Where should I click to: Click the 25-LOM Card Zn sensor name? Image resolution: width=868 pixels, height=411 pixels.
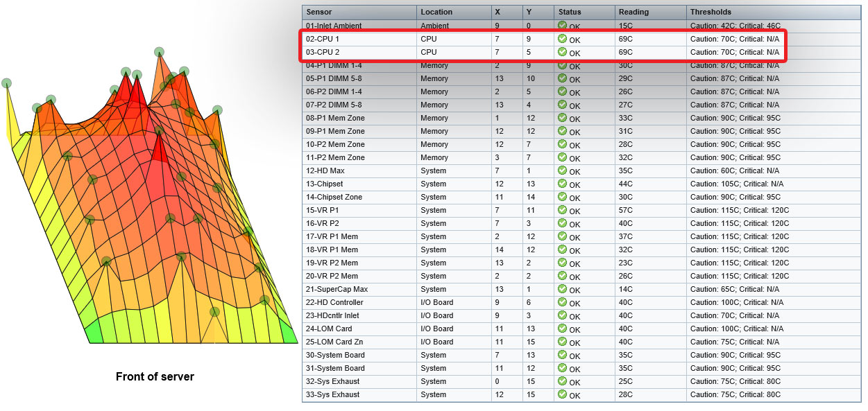[334, 342]
